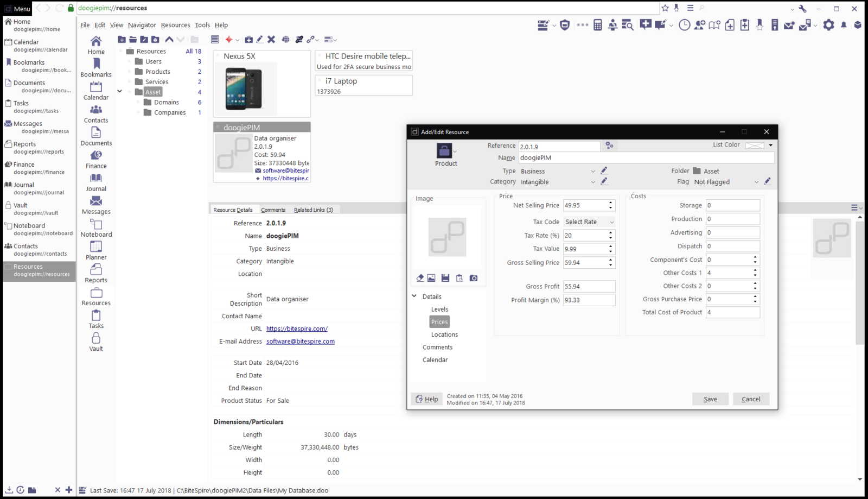Click the red star new-resource icon
The image size is (868, 499).
coord(229,39)
